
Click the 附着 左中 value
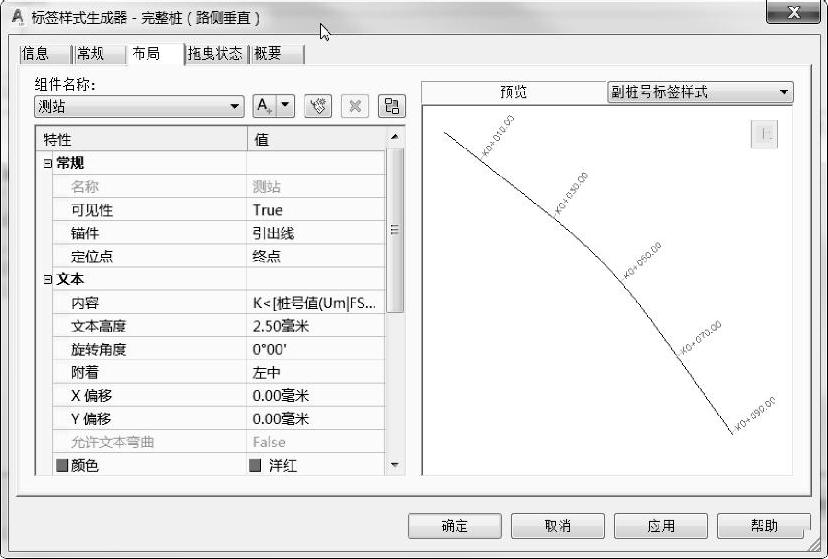coord(316,372)
